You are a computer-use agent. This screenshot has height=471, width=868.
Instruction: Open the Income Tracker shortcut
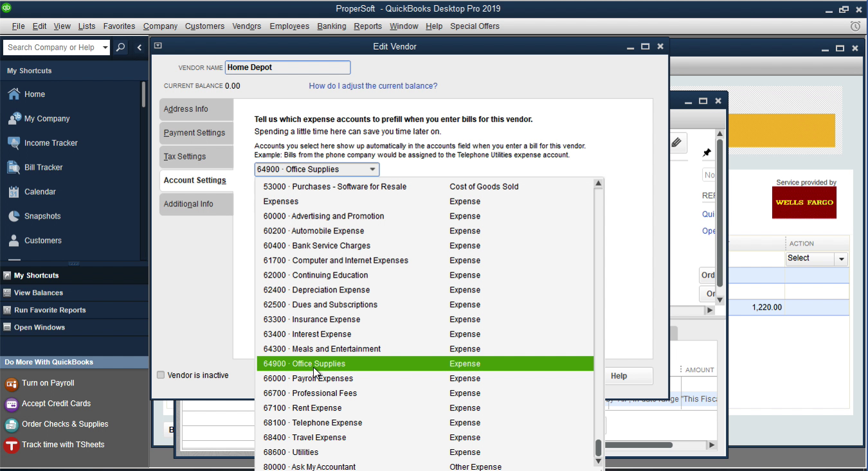42,143
